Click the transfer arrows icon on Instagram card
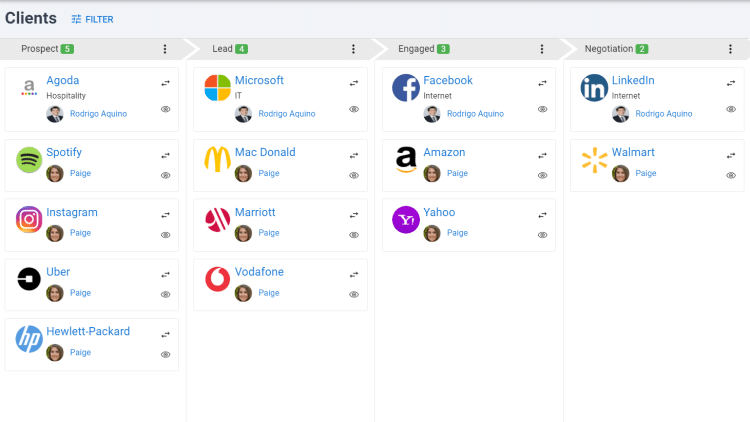The width and height of the screenshot is (750, 422). point(165,215)
